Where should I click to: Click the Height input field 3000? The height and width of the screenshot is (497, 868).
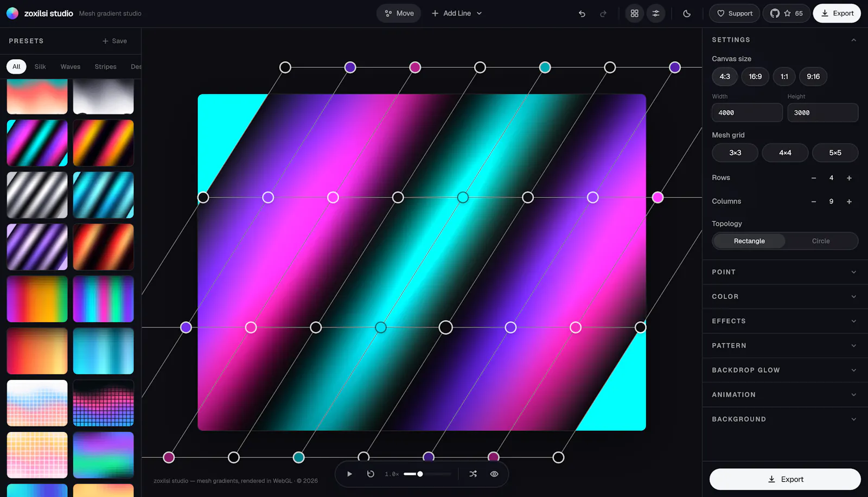pyautogui.click(x=822, y=113)
